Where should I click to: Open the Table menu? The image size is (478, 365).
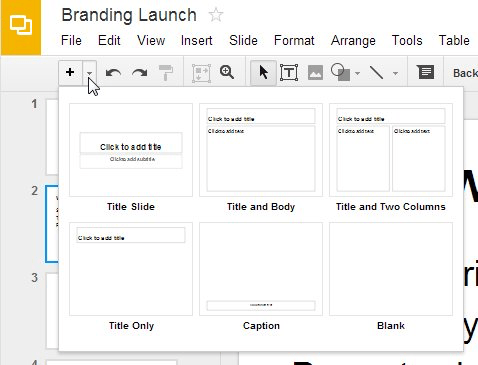(x=454, y=41)
